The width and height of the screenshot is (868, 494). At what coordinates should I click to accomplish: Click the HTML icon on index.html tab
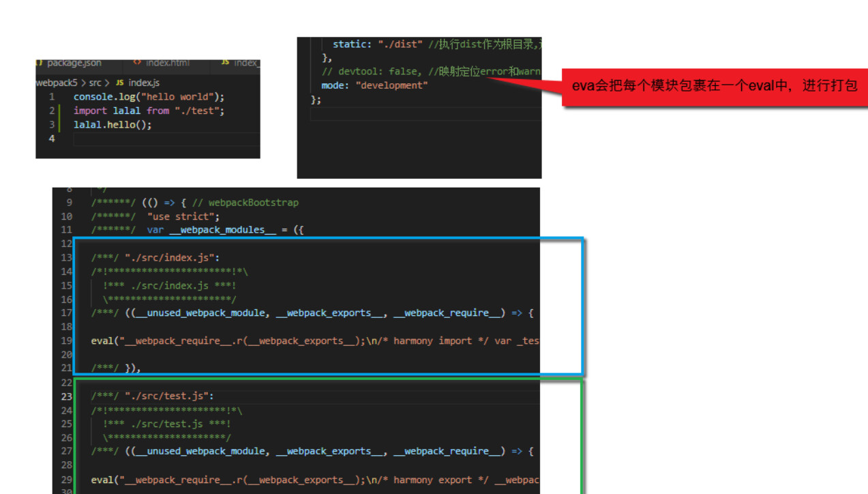(x=137, y=63)
